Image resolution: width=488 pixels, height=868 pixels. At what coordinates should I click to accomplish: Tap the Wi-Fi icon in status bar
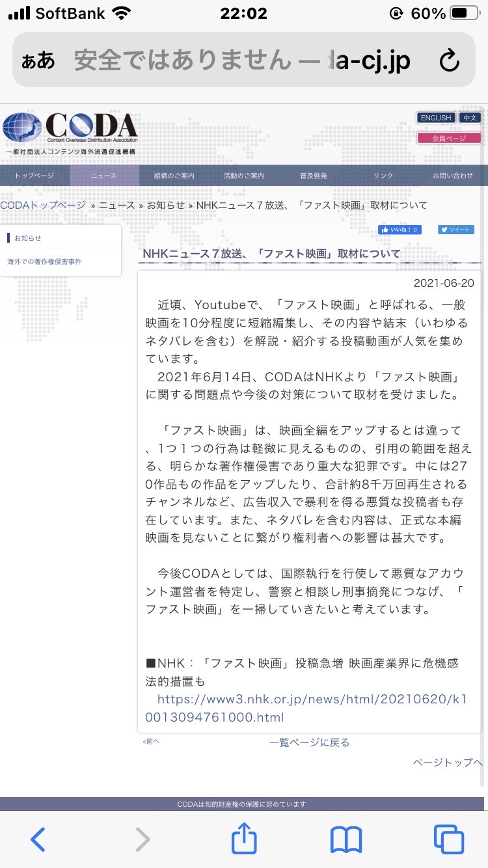click(x=122, y=13)
